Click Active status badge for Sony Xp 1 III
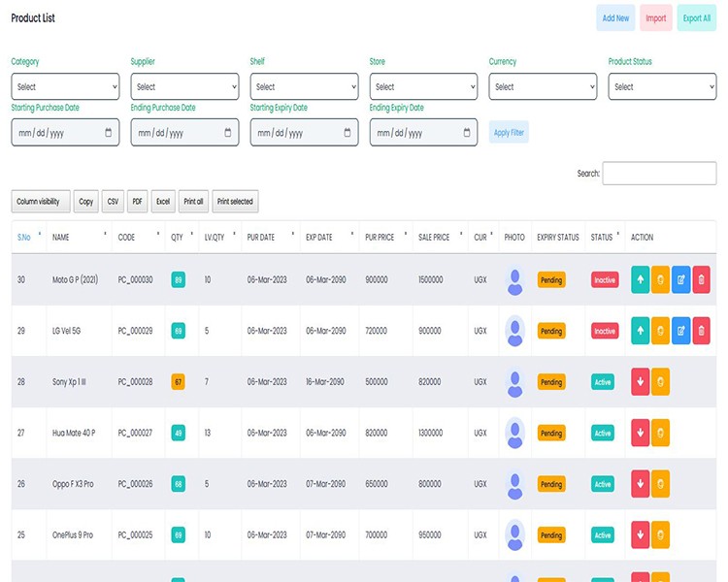This screenshot has height=582, width=728. (x=603, y=382)
